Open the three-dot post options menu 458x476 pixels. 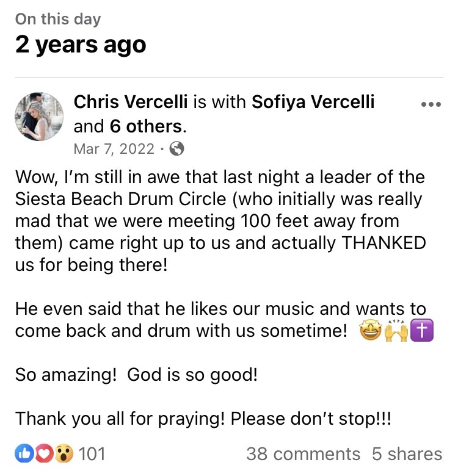(431, 104)
